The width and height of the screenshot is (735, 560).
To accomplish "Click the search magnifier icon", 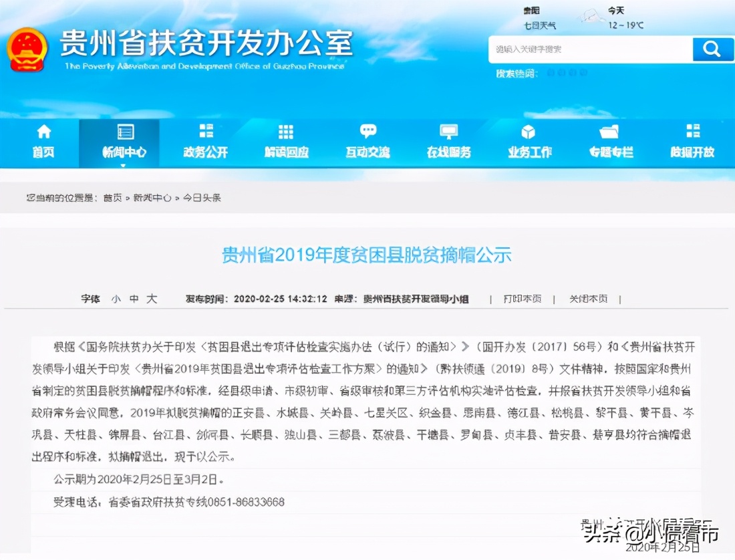I will 712,49.
